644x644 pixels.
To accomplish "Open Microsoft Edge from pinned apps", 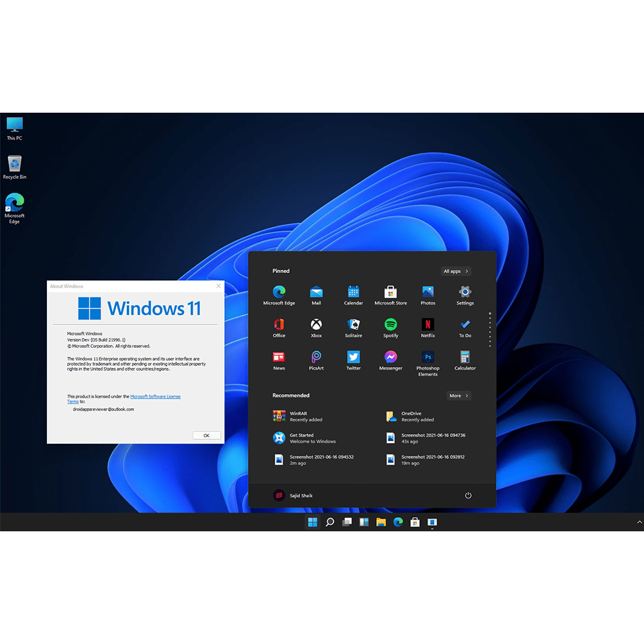I will 279,296.
